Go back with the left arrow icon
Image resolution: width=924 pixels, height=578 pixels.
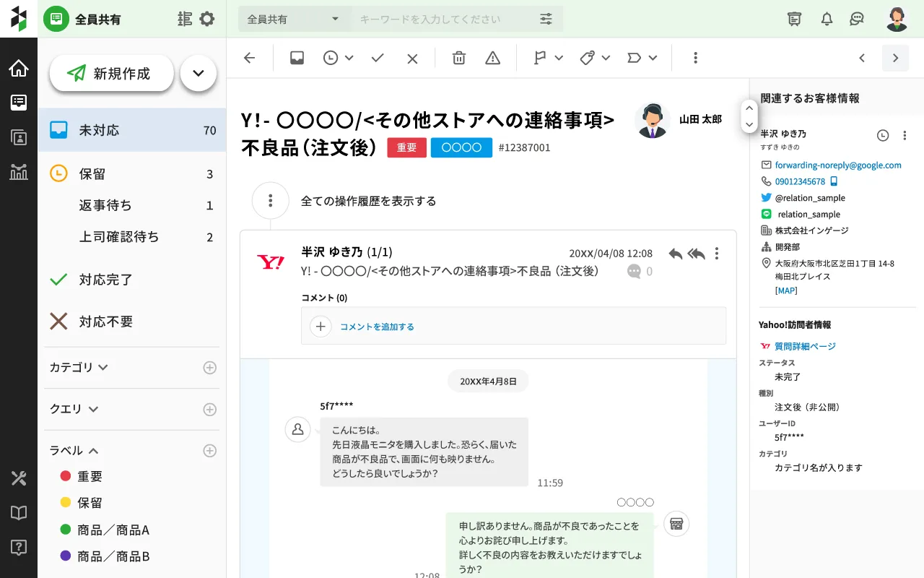250,58
